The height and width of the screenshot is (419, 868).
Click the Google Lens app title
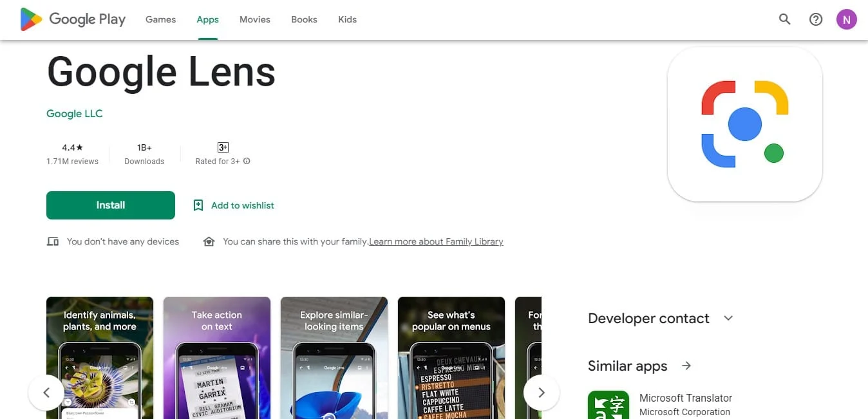162,71
